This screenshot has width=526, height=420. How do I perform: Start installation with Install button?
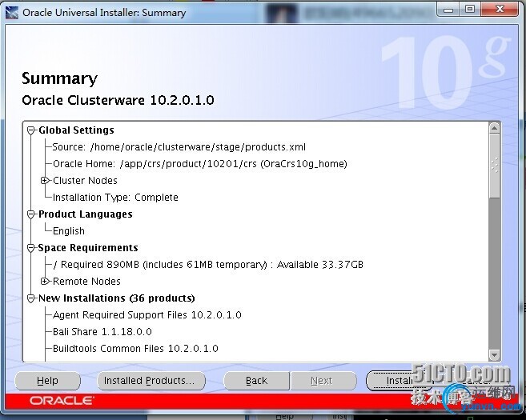400,381
